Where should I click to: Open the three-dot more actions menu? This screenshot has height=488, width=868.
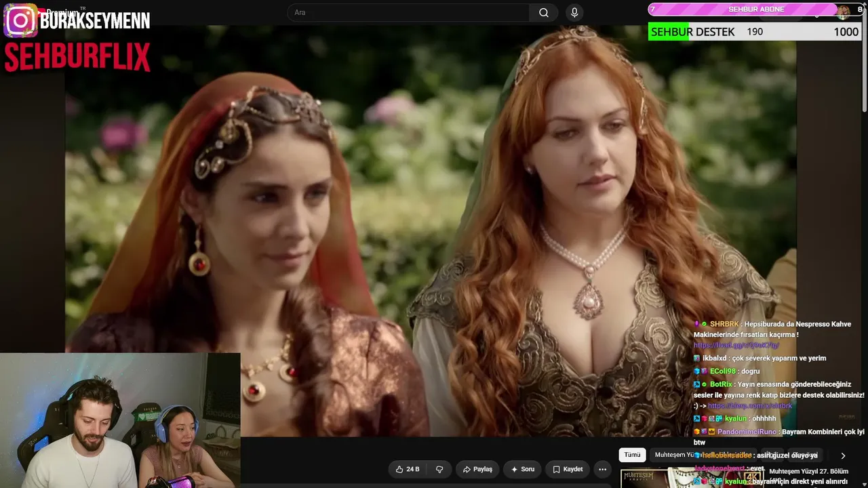tap(602, 469)
